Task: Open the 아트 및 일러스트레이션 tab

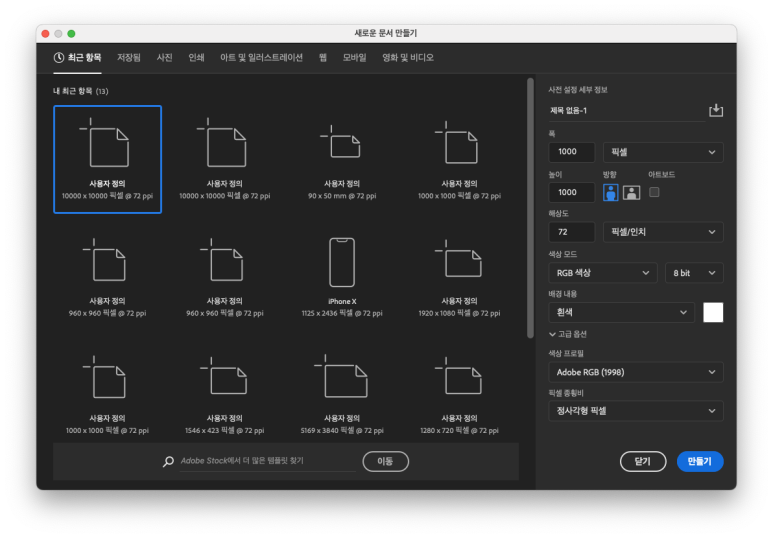Action: pos(261,58)
